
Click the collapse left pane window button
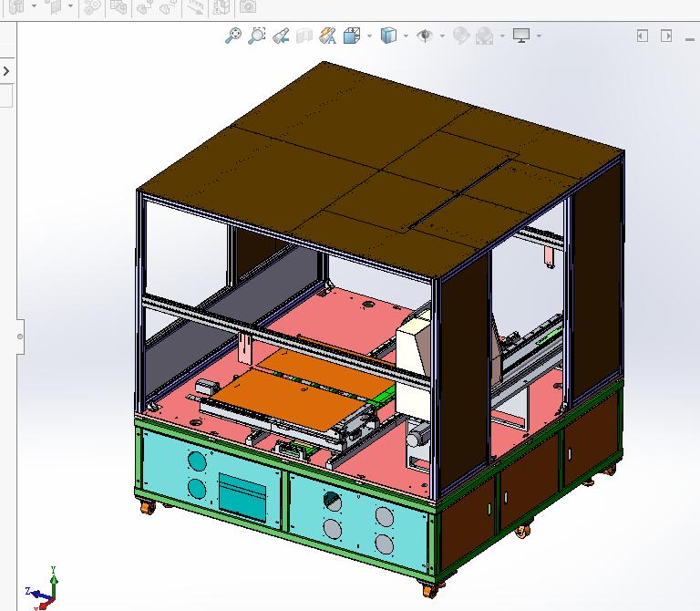642,36
